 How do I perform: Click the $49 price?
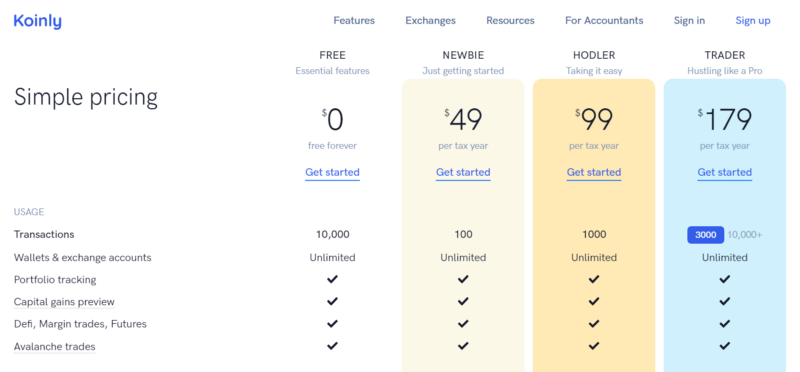click(463, 120)
